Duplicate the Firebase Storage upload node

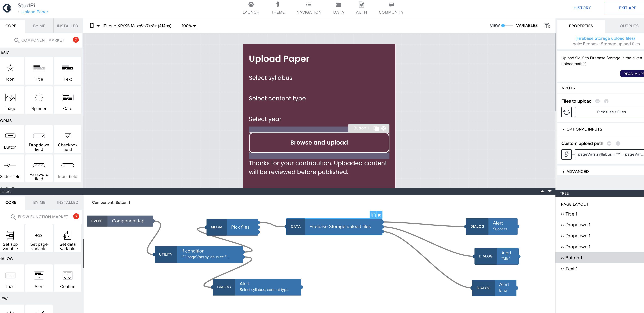373,215
